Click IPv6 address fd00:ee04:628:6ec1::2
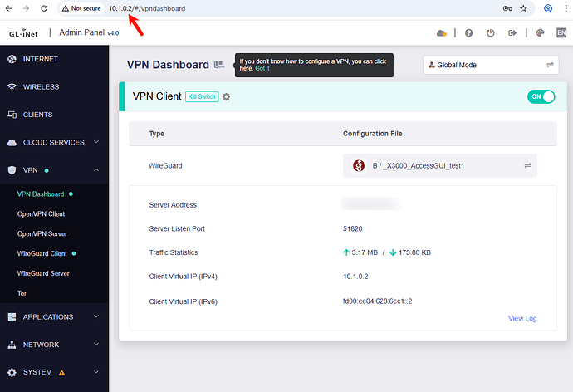 click(x=377, y=301)
